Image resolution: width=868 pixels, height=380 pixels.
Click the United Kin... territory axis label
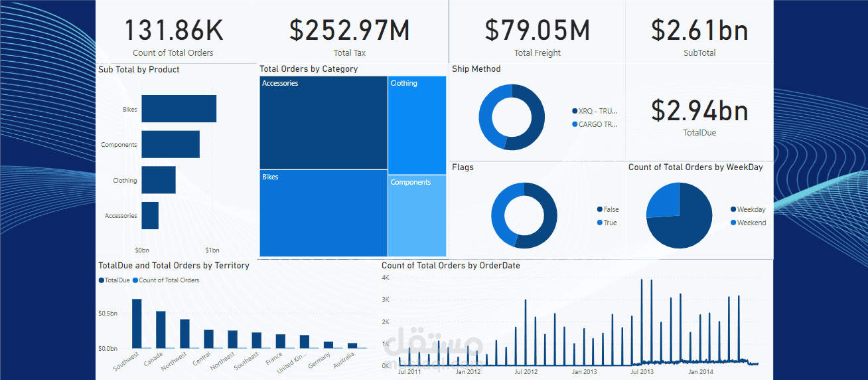point(291,364)
